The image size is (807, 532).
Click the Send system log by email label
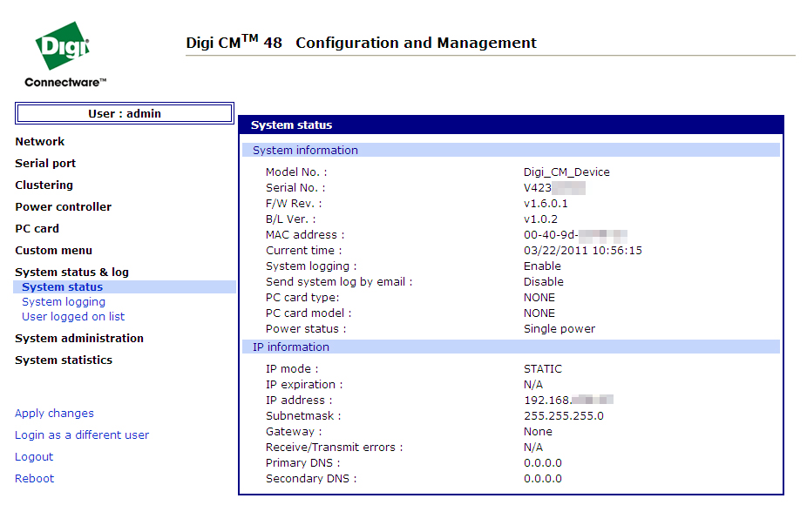point(339,282)
